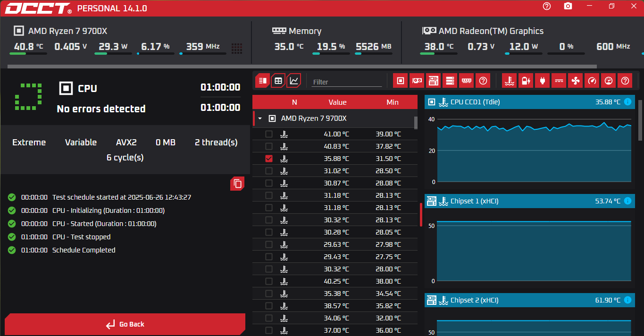Image resolution: width=644 pixels, height=336 pixels.
Task: Open help from the title bar question mark
Action: coord(547,6)
